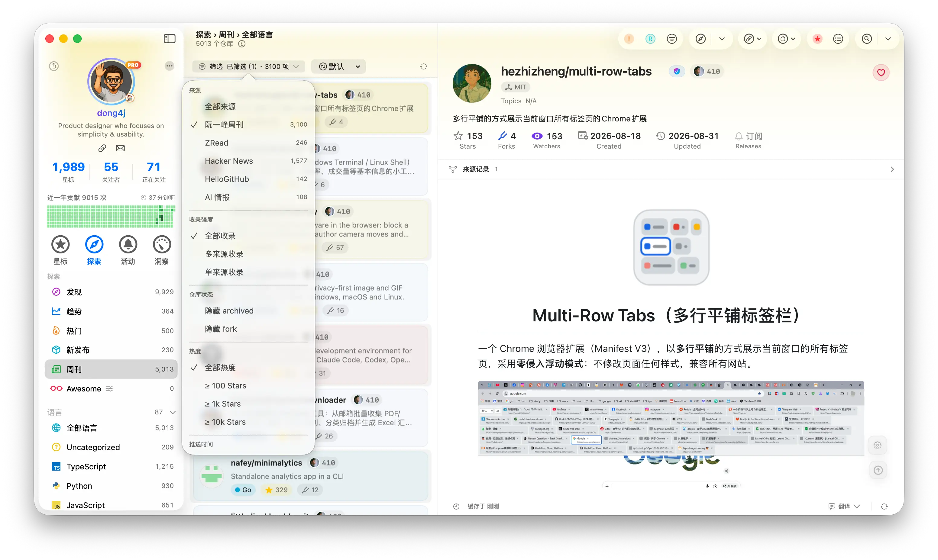Open the search magnifier in the toolbar
The width and height of the screenshot is (938, 560).
click(x=867, y=38)
